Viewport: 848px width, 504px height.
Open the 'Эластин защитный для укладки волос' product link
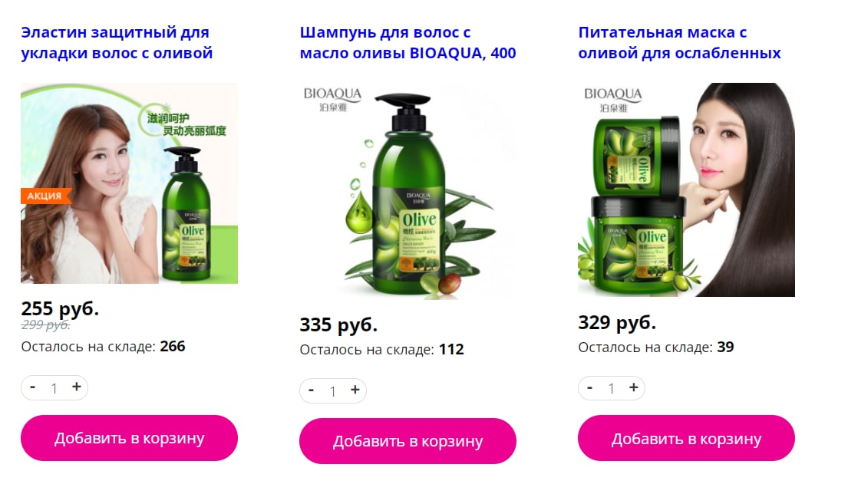(x=117, y=43)
